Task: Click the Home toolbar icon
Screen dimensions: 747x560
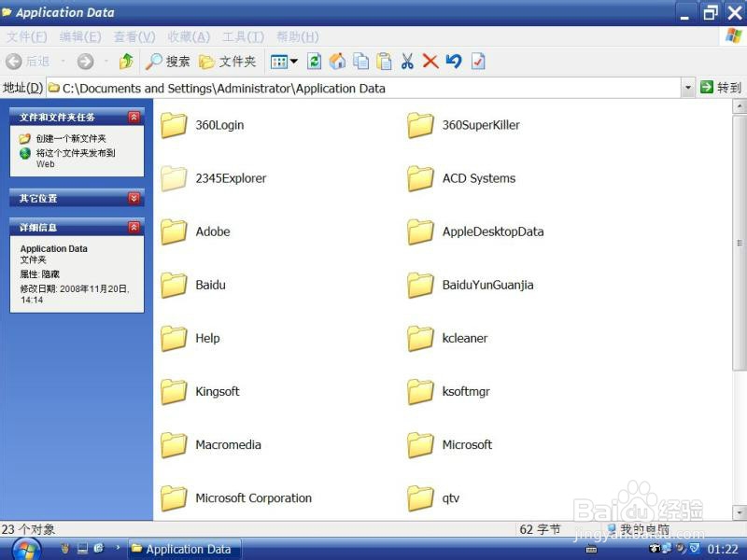Action: 337,62
